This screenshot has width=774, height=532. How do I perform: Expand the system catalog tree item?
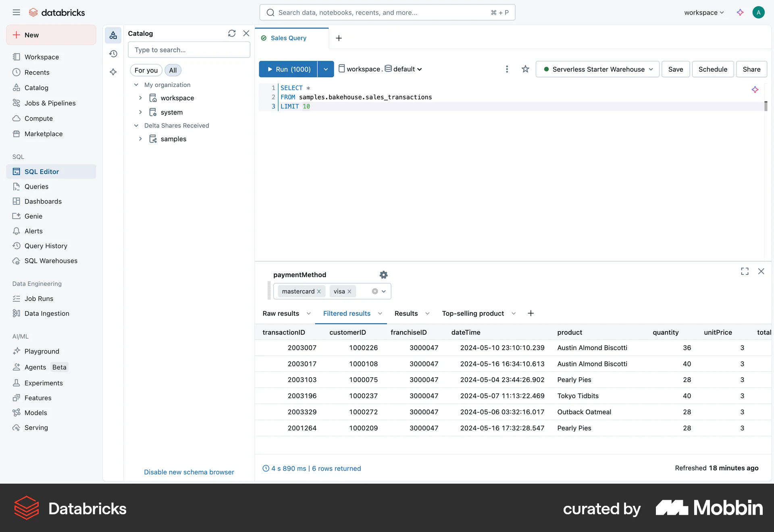(140, 112)
